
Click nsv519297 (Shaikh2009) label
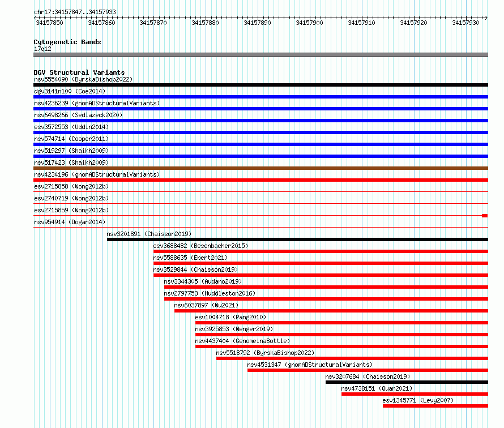coord(71,151)
